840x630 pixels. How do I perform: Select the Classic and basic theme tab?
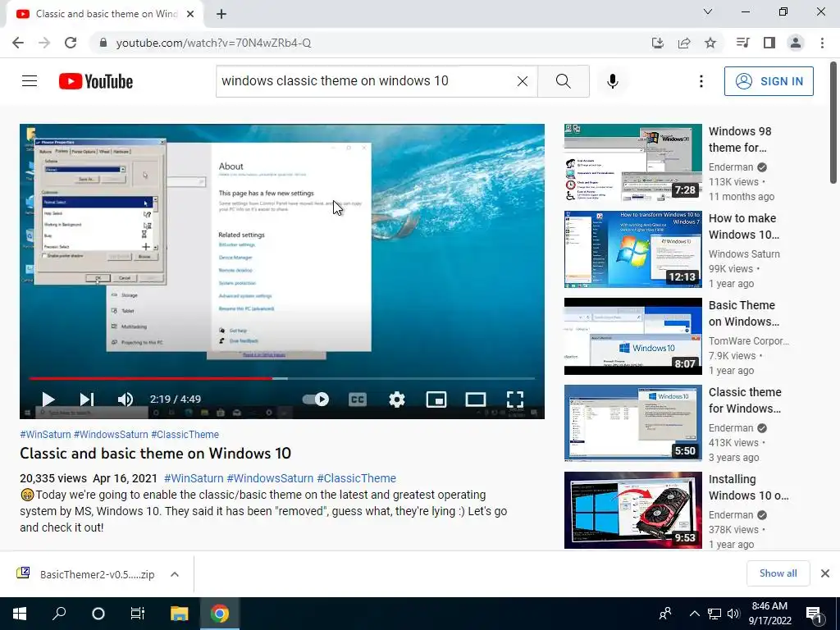pyautogui.click(x=106, y=15)
